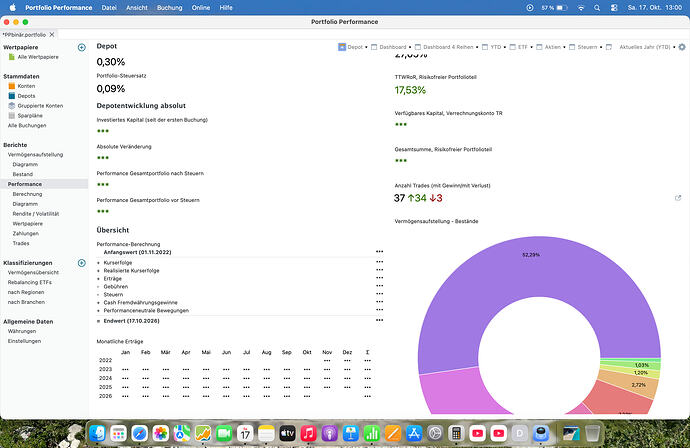Open the Ansicht menu

click(137, 7)
